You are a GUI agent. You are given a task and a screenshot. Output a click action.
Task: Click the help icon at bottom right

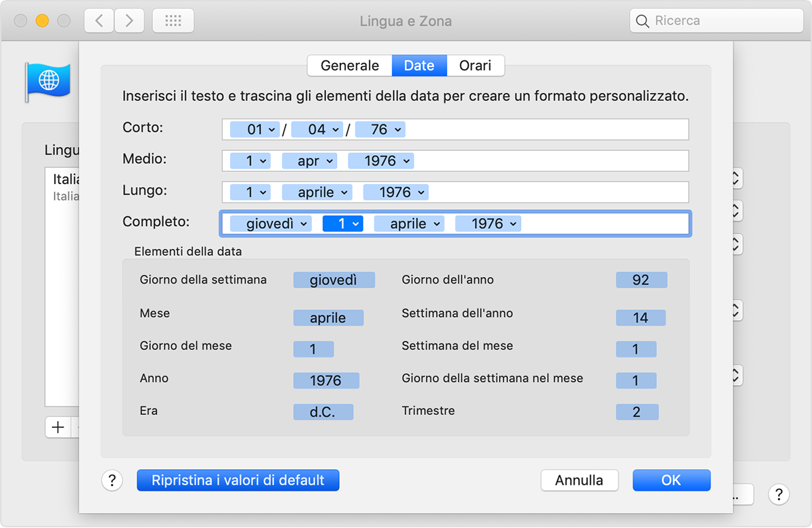[x=778, y=494]
